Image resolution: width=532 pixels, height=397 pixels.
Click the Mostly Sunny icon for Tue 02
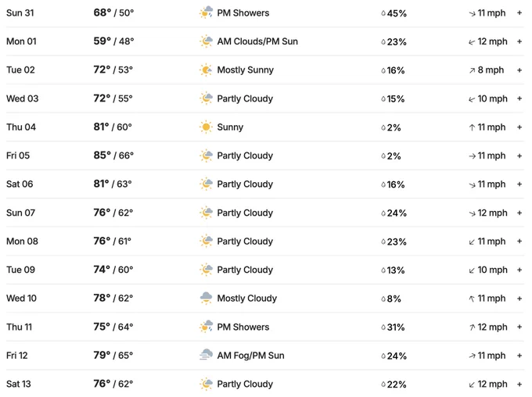pos(206,70)
